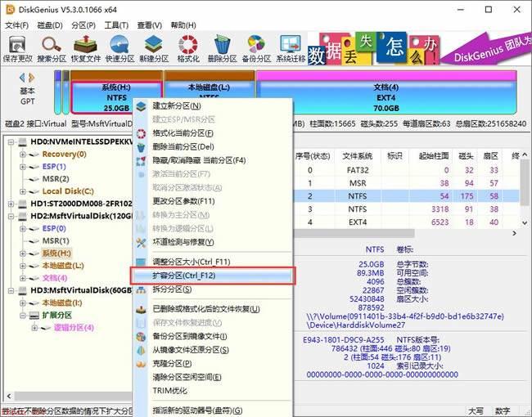This screenshot has height=417, width=532.
Task: Choose 指派新的驱动器号(盘符)(G)
Action: coord(213,410)
